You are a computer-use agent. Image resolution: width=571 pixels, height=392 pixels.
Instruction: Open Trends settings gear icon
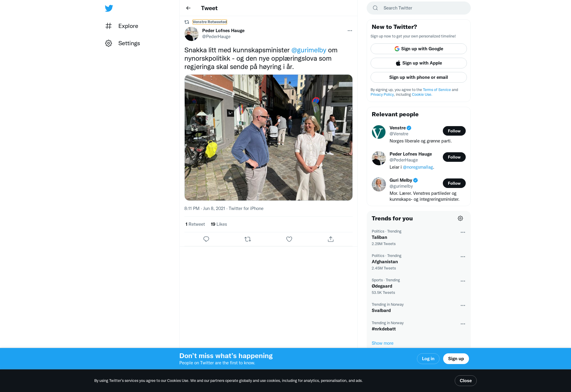click(460, 218)
